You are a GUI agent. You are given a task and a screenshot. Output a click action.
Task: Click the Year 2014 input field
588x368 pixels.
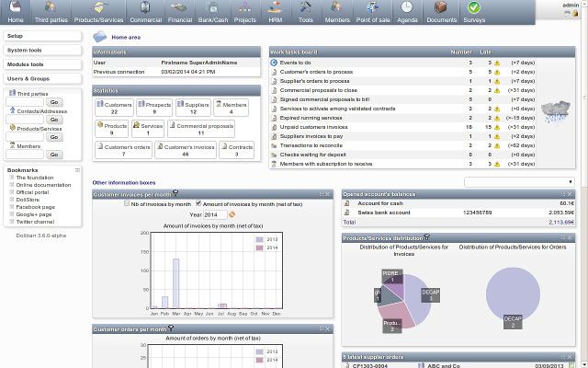pos(215,214)
